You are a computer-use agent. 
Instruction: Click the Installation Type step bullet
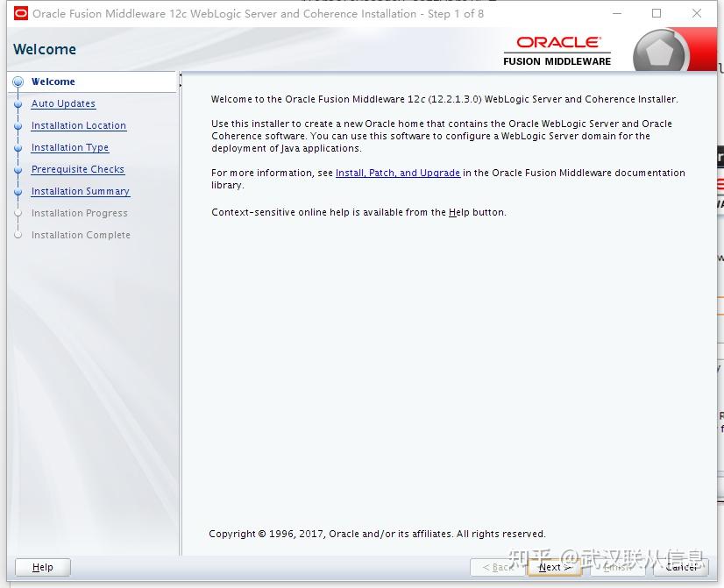[19, 147]
